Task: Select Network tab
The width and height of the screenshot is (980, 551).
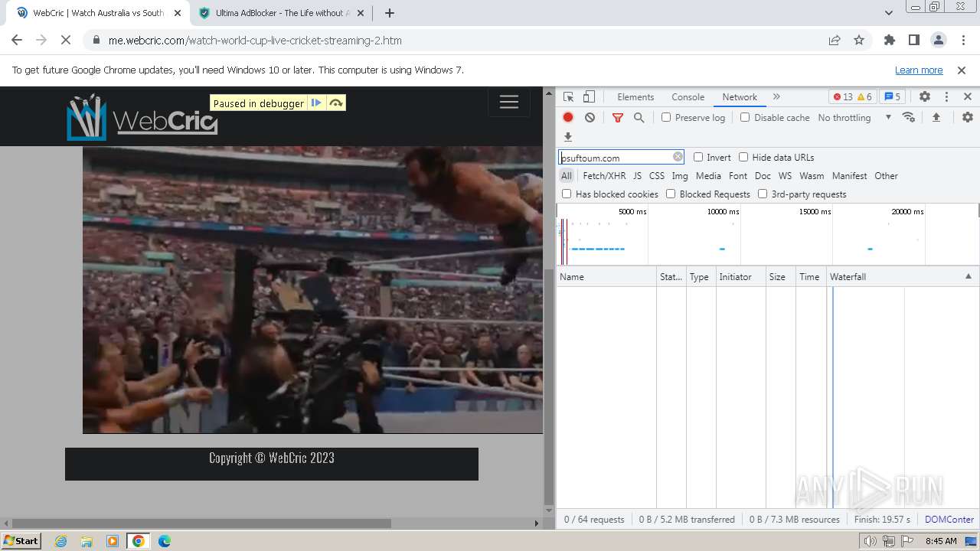Action: tap(740, 96)
